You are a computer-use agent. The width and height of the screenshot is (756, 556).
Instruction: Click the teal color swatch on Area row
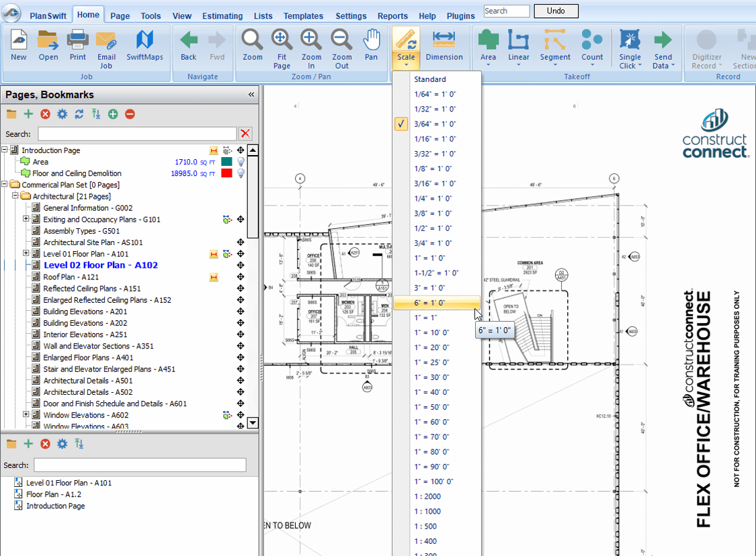226,162
